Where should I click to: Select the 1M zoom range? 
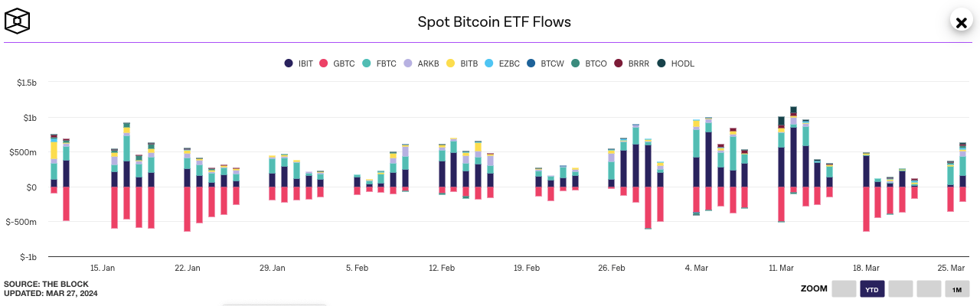pyautogui.click(x=957, y=289)
